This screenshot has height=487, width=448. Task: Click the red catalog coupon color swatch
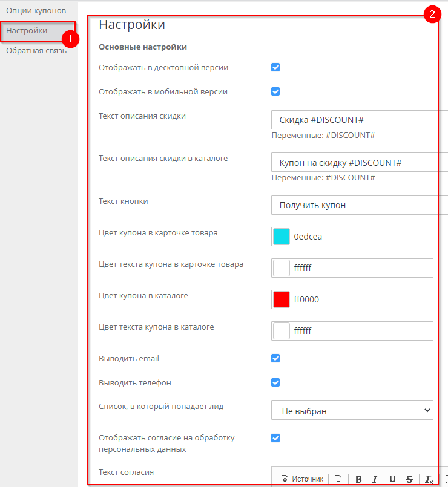click(282, 299)
